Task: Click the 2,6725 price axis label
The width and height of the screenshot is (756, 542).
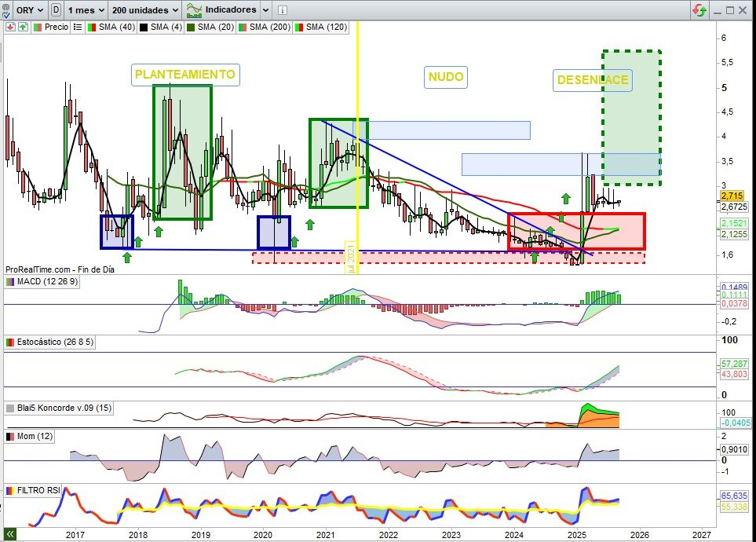Action: pyautogui.click(x=734, y=207)
